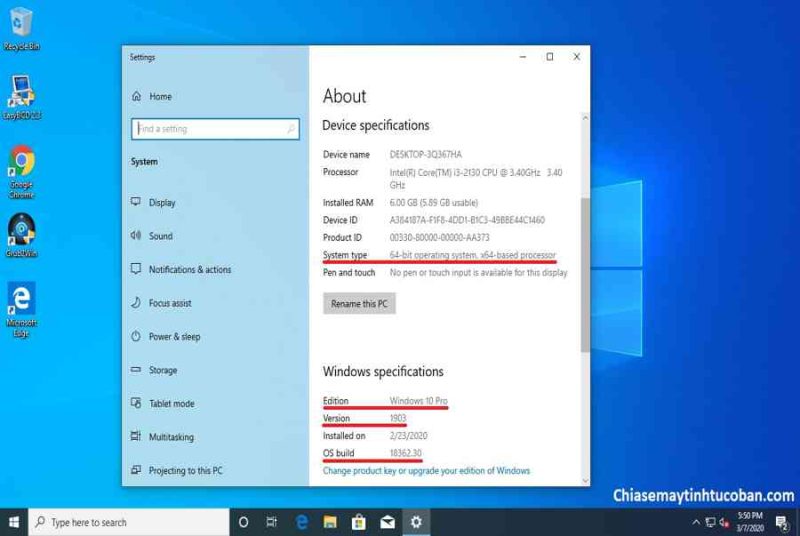Screen dimensions: 800x536
Task: Open Storage settings
Action: (x=154, y=370)
